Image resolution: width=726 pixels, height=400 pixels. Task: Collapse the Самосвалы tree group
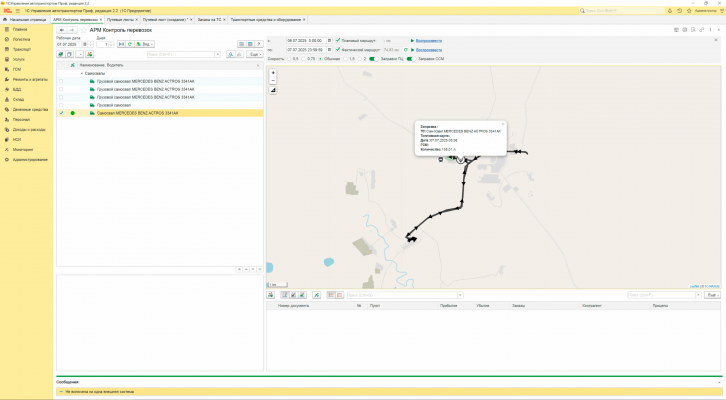point(81,73)
